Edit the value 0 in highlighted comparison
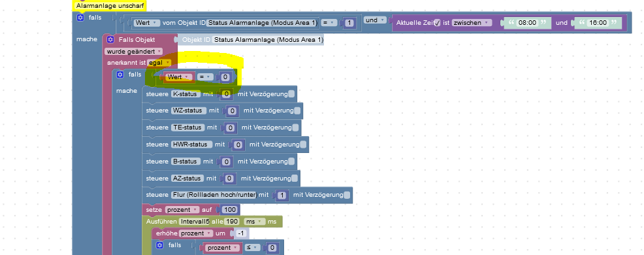 pyautogui.click(x=226, y=77)
